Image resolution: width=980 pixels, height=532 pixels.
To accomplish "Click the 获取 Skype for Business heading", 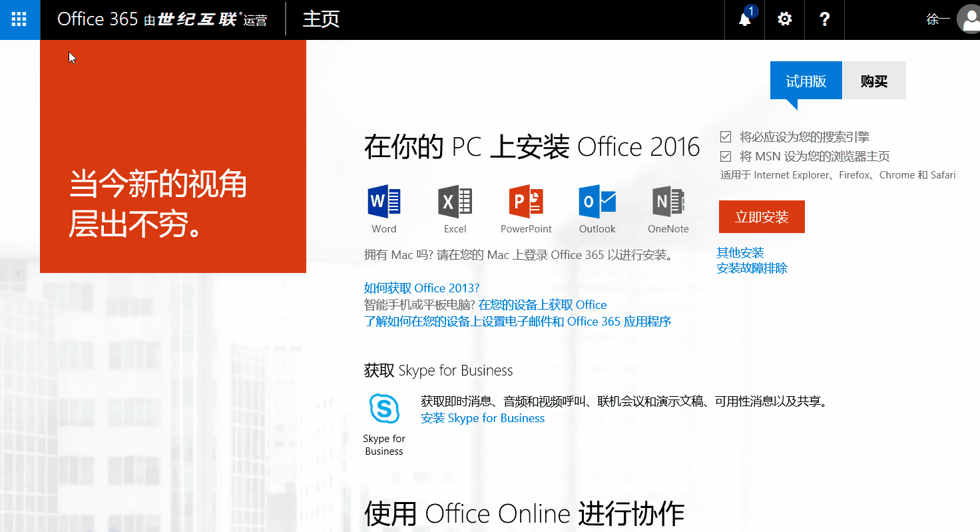I will point(438,370).
